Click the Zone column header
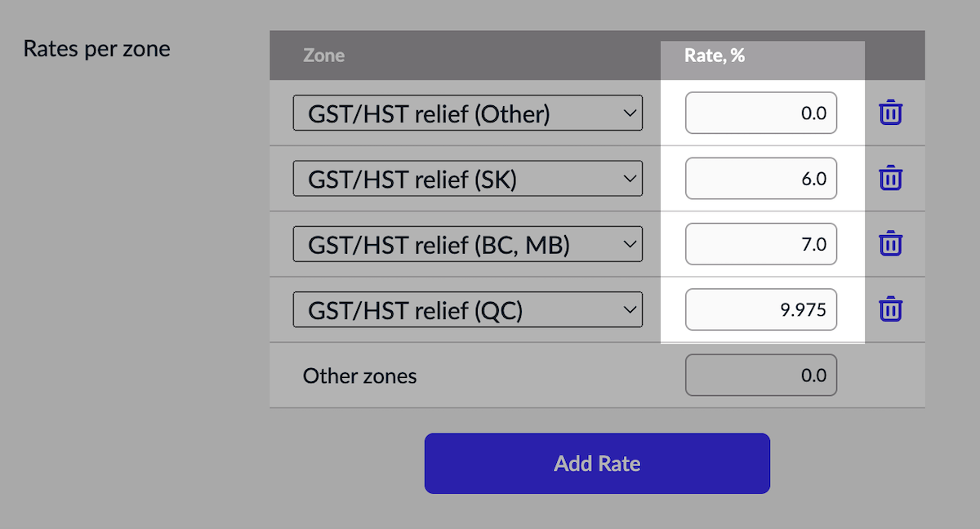Image resolution: width=980 pixels, height=529 pixels. 323,56
